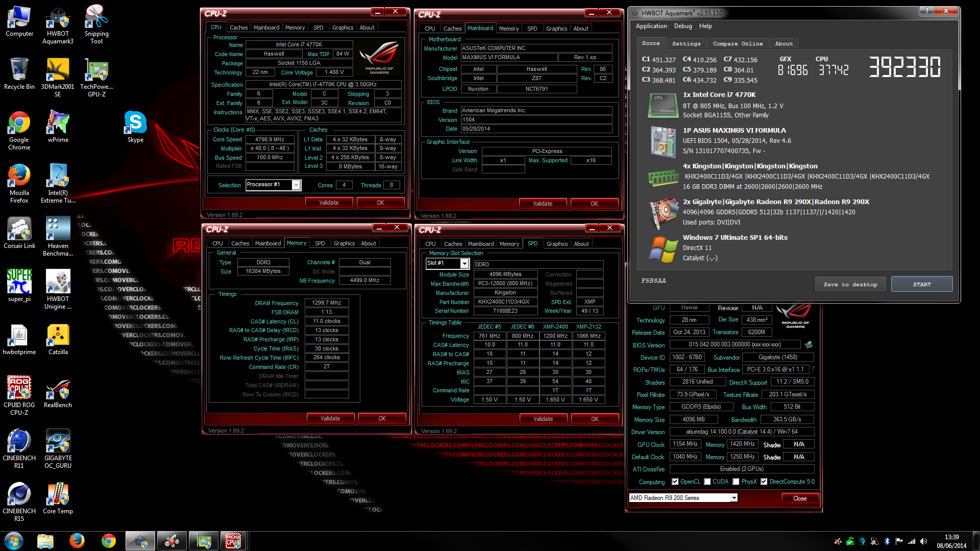Open TechPowerUp GPU-Z desktop shortcut
The height and width of the screenshot is (551, 980).
click(x=96, y=78)
